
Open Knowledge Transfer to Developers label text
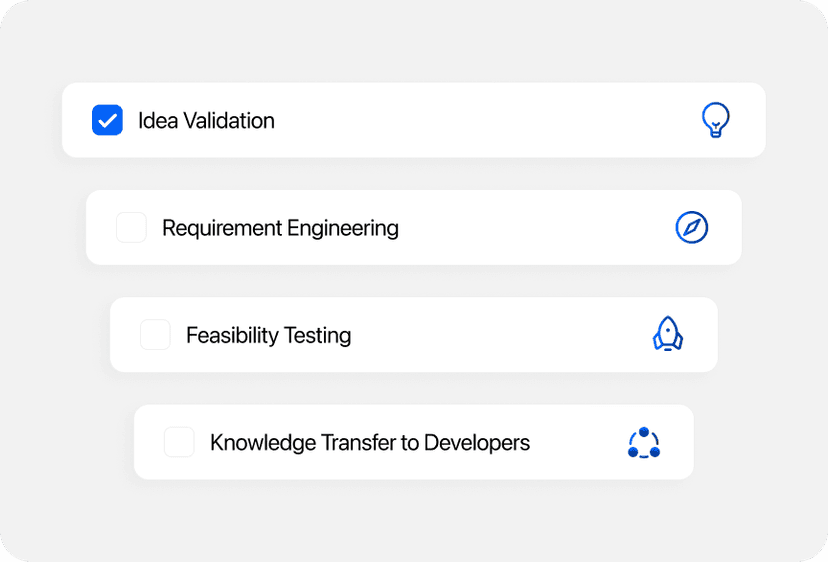(x=369, y=442)
